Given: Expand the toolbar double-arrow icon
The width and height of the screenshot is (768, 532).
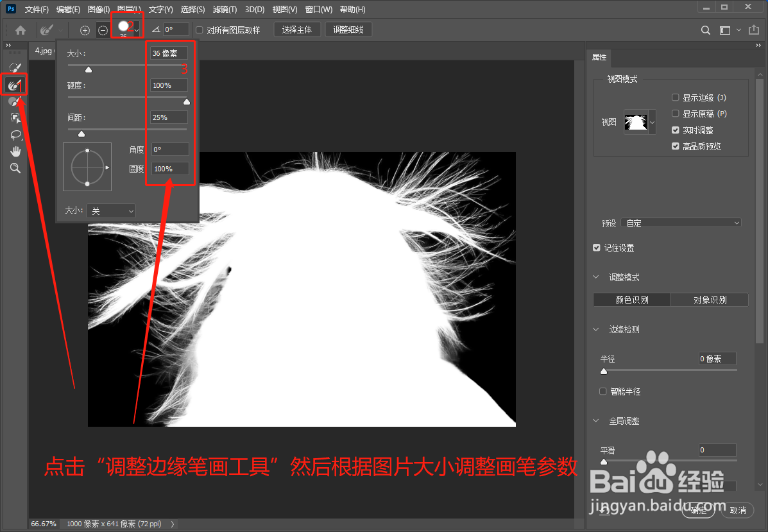Looking at the screenshot, I should (x=8, y=45).
